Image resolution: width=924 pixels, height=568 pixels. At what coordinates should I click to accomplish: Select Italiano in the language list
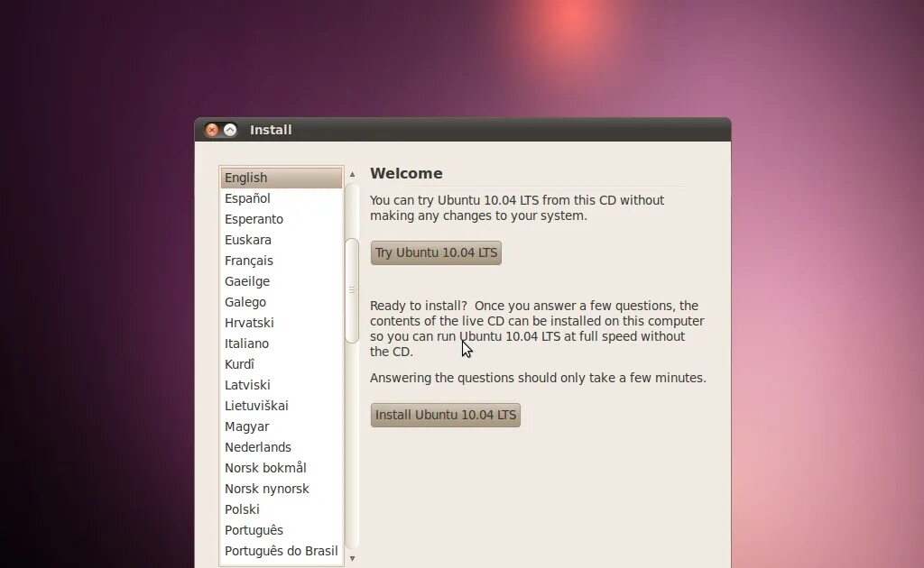tap(282, 344)
